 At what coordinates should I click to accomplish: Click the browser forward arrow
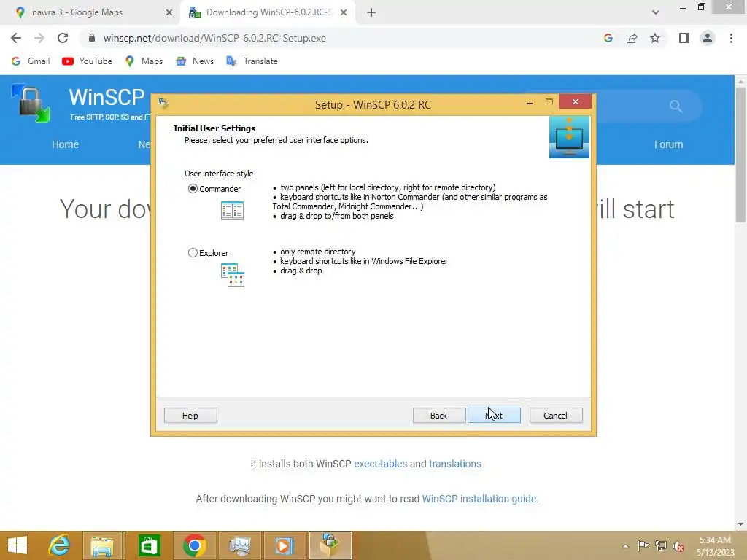39,38
